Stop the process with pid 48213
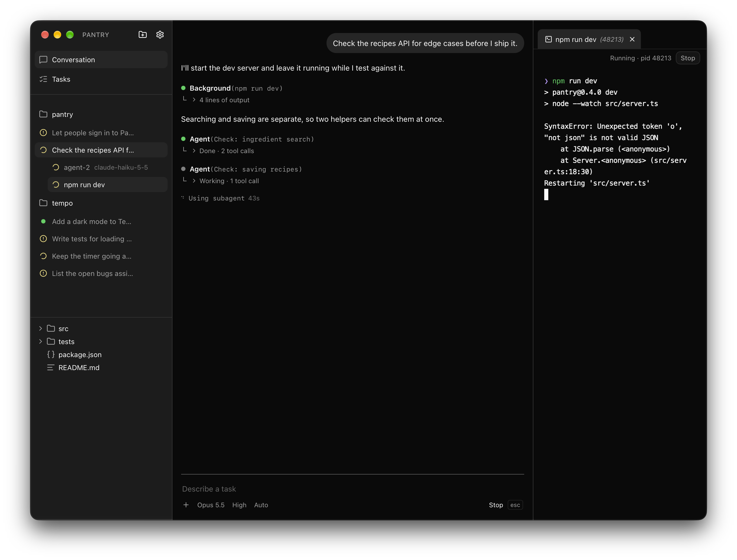737x560 pixels. coord(688,58)
